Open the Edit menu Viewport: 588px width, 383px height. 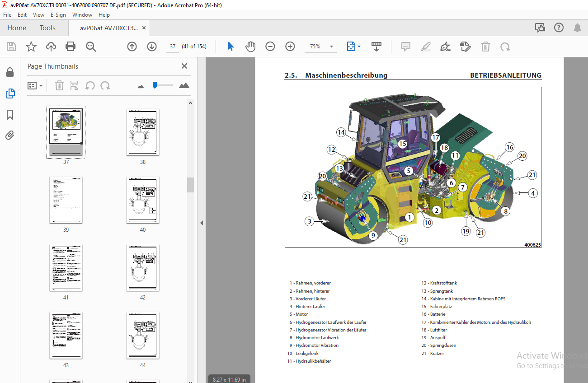[22, 15]
